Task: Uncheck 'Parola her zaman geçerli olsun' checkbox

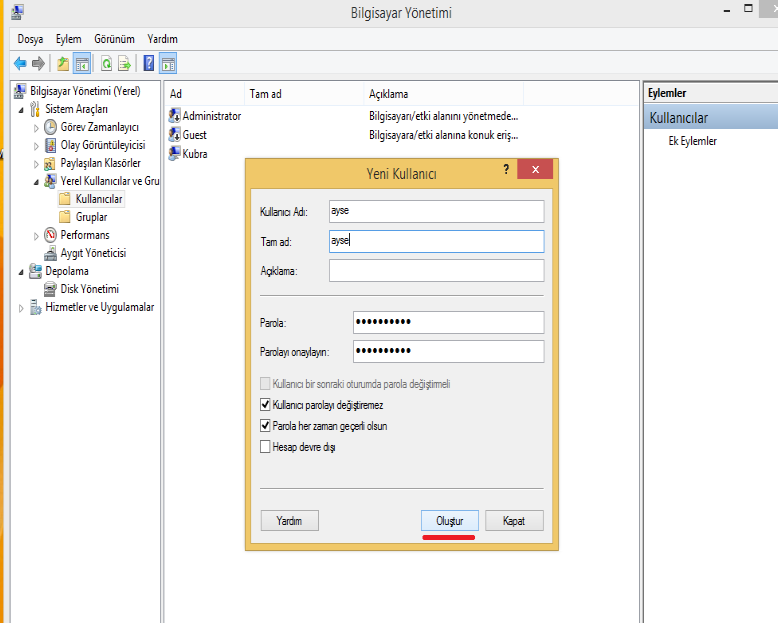Action: click(265, 426)
